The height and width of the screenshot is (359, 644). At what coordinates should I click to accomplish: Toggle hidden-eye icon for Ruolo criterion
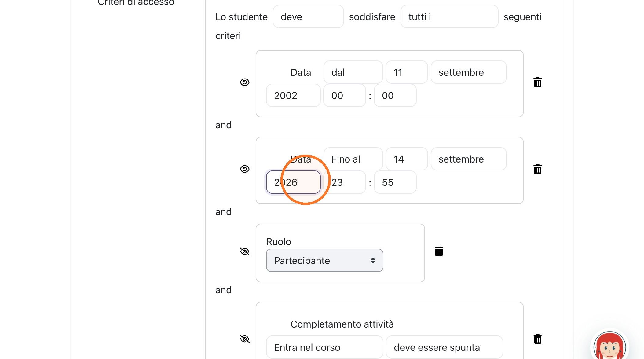[x=245, y=251]
